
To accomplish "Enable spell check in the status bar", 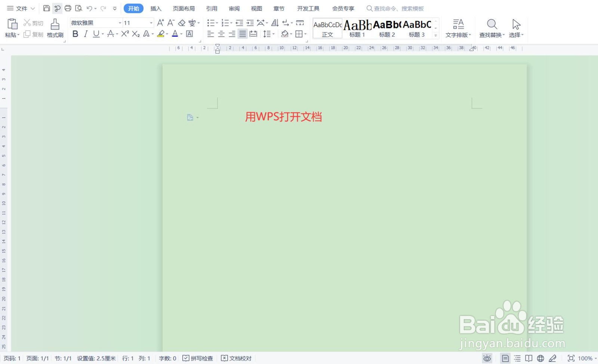I will [x=198, y=358].
